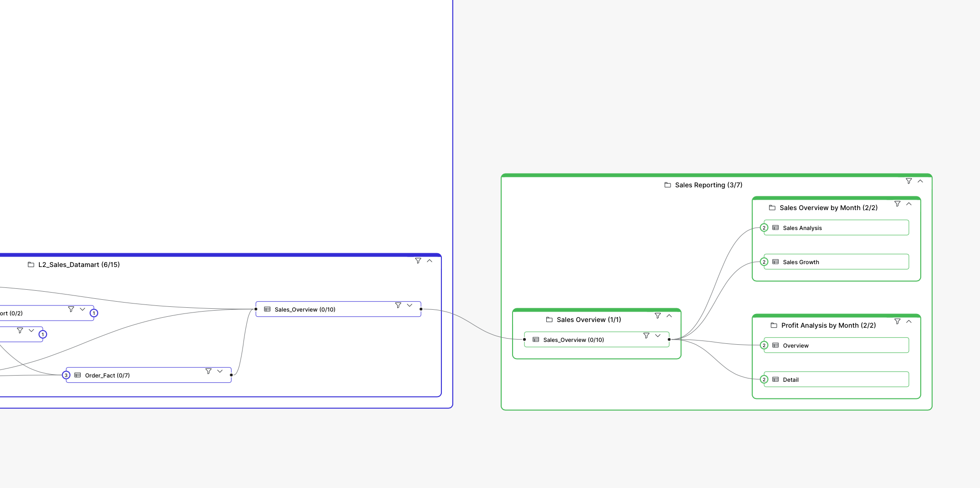The height and width of the screenshot is (488, 980).
Task: Click the filter icon on the Order_Fact node
Action: click(x=208, y=371)
